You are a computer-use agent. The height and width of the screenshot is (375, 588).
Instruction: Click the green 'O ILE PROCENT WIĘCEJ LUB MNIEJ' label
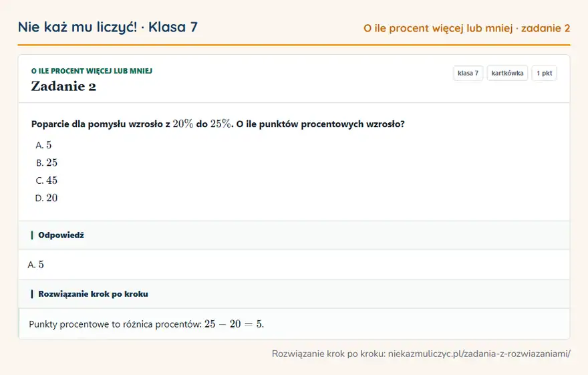(x=92, y=71)
